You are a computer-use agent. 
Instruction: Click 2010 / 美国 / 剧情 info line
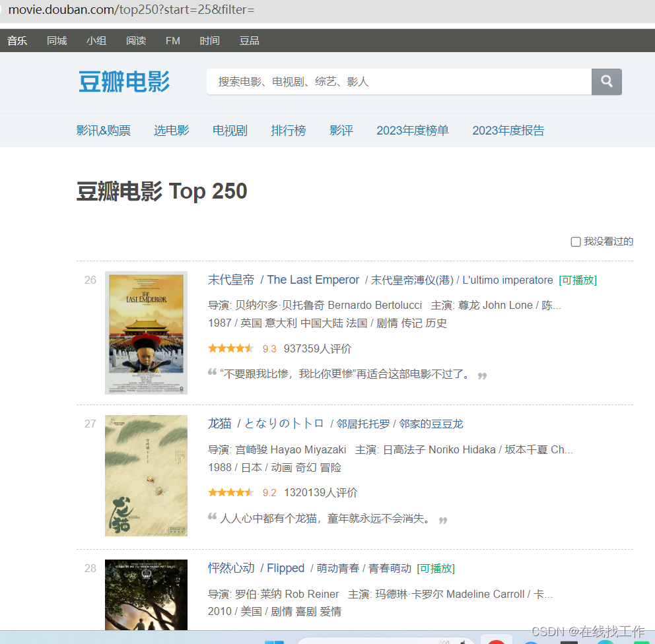click(x=275, y=612)
